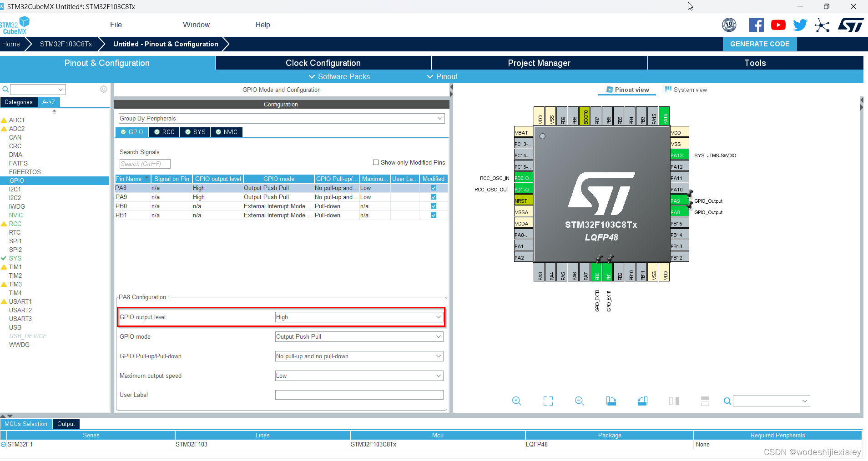Open the Help menu

click(x=262, y=25)
